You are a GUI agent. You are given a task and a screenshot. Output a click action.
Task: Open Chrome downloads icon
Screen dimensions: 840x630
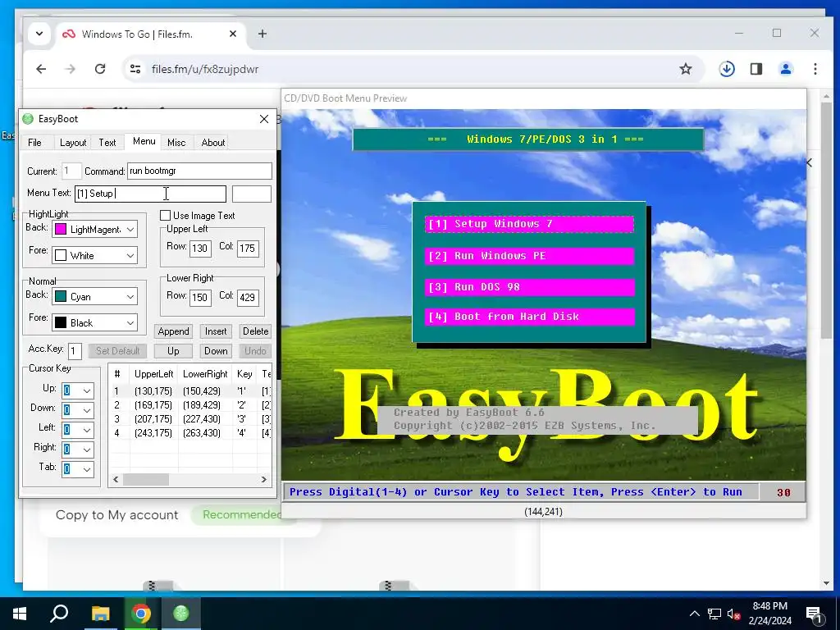tap(727, 69)
